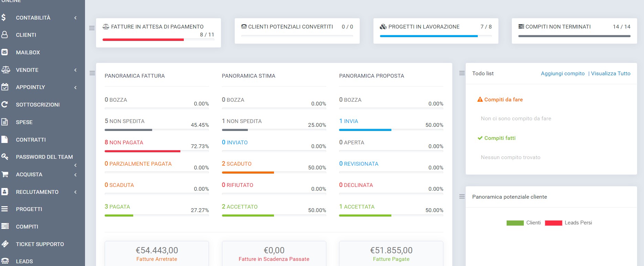
Task: Click the phone icon in Clienti Potenziali Convertiti card
Action: click(244, 26)
